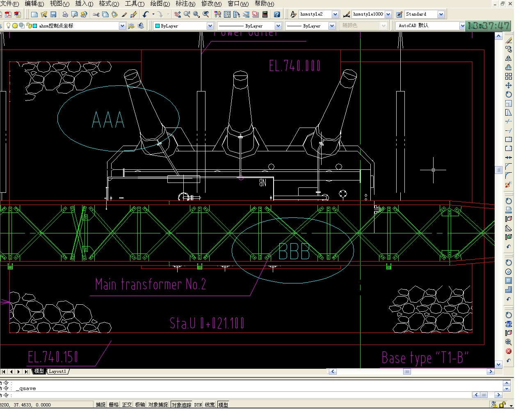The width and height of the screenshot is (525, 420).
Task: Toggle 模型 model space button in status bar
Action: coord(223,405)
